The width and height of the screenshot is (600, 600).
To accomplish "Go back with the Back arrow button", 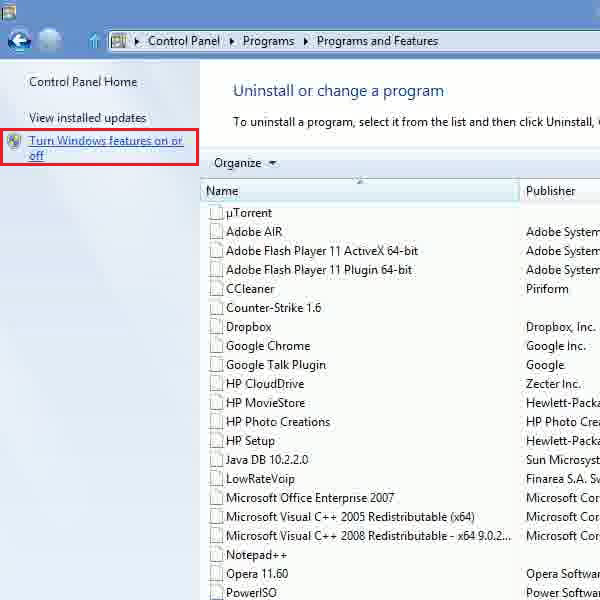I will (x=19, y=40).
